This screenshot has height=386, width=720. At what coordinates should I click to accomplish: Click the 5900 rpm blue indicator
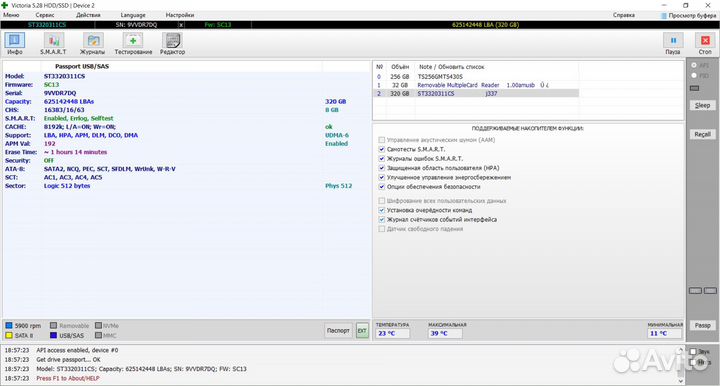[9, 325]
